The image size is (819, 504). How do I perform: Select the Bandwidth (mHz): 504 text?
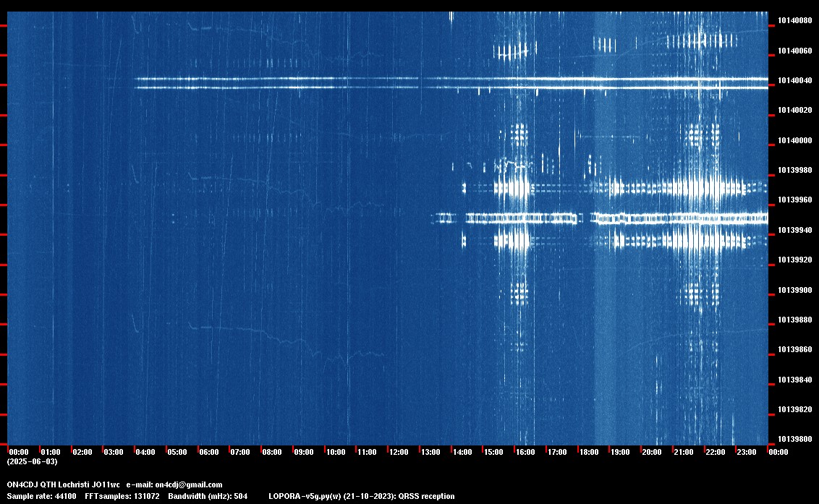pyautogui.click(x=208, y=496)
